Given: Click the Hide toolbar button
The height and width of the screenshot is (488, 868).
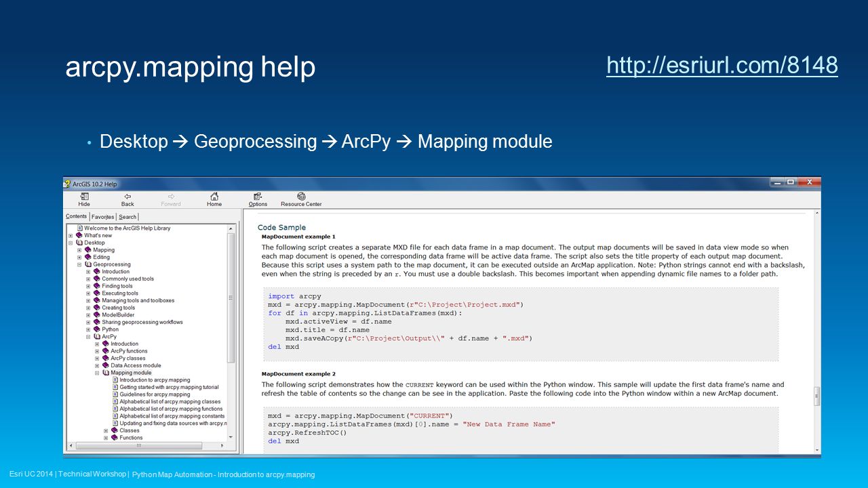Looking at the screenshot, I should pyautogui.click(x=84, y=199).
